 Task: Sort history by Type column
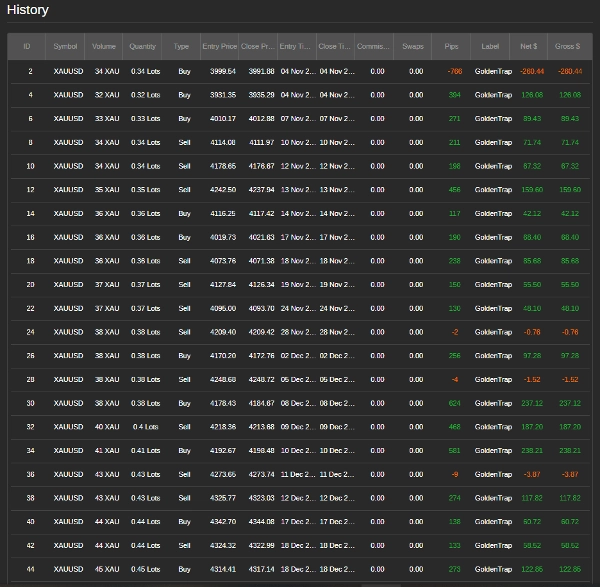click(x=181, y=46)
